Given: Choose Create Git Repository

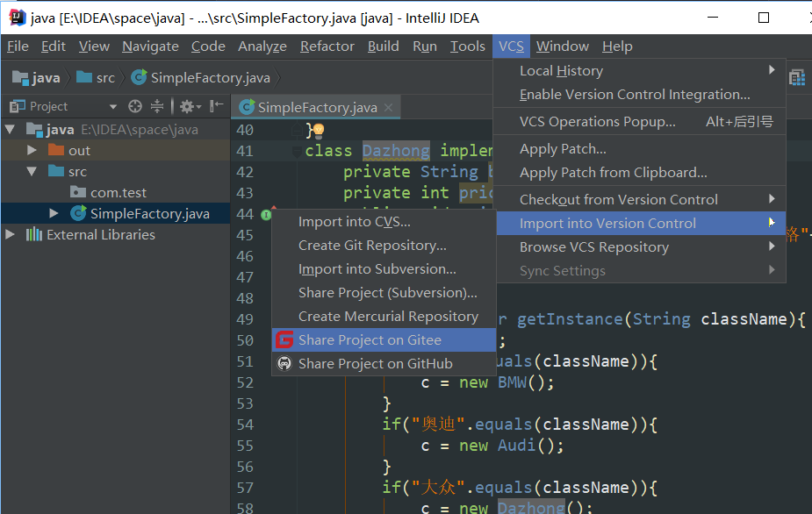Looking at the screenshot, I should pos(384,246).
